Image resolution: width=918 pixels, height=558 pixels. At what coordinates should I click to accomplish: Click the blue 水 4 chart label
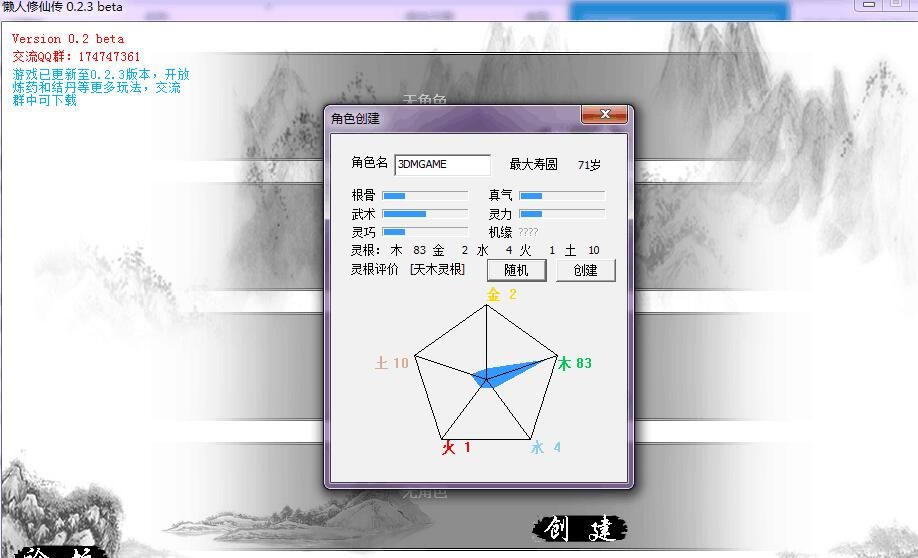[x=546, y=448]
